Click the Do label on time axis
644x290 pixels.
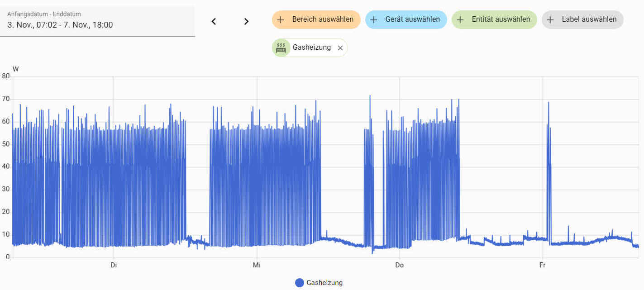399,265
